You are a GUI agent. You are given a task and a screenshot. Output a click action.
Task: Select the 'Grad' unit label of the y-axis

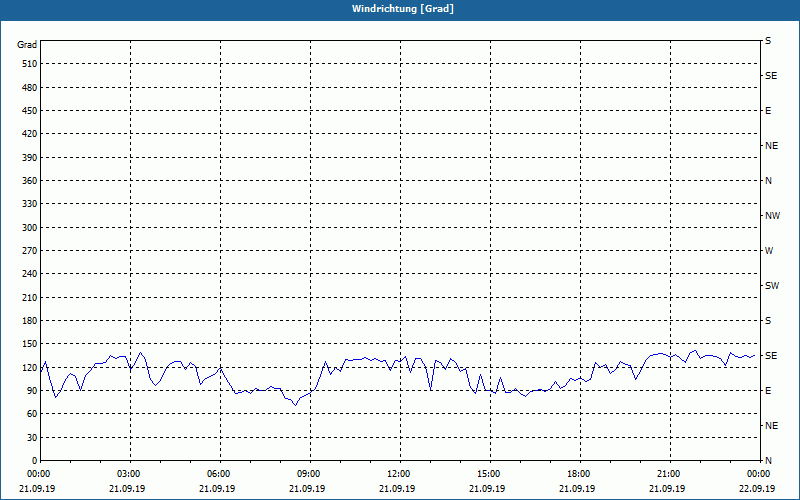(x=27, y=45)
